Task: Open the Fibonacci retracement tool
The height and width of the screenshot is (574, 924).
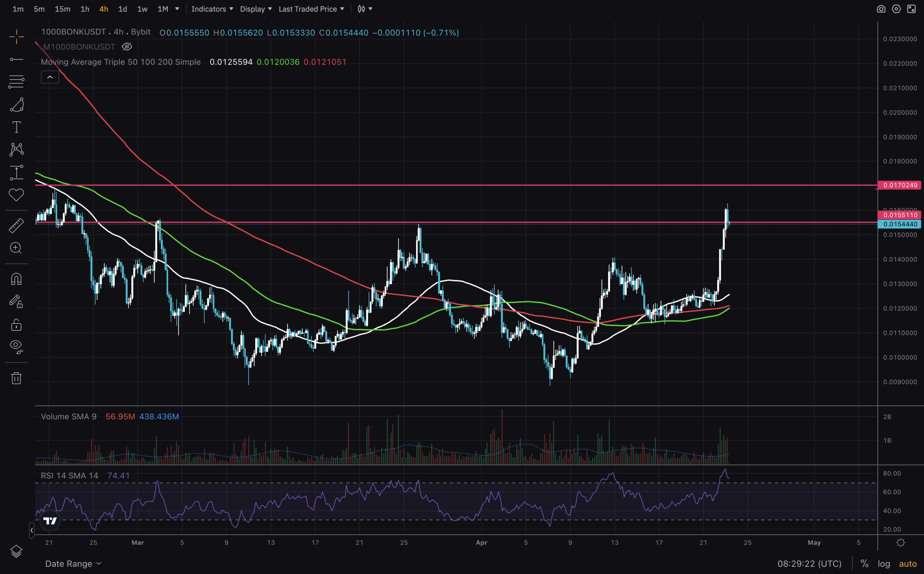Action: 16,82
